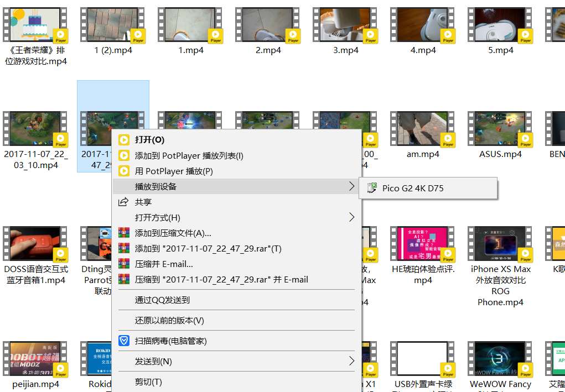Expand the 播放到设备 submenu arrow
The image size is (565, 392).
coord(351,187)
